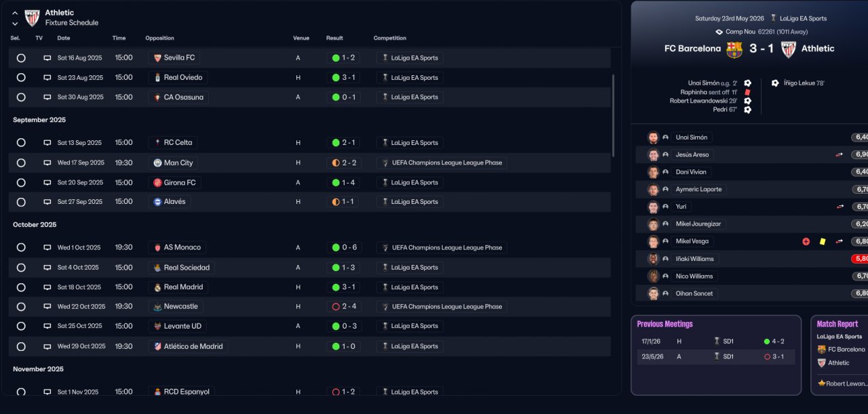Select the radio for Alavés fixture
This screenshot has width=868, height=414.
tap(21, 202)
